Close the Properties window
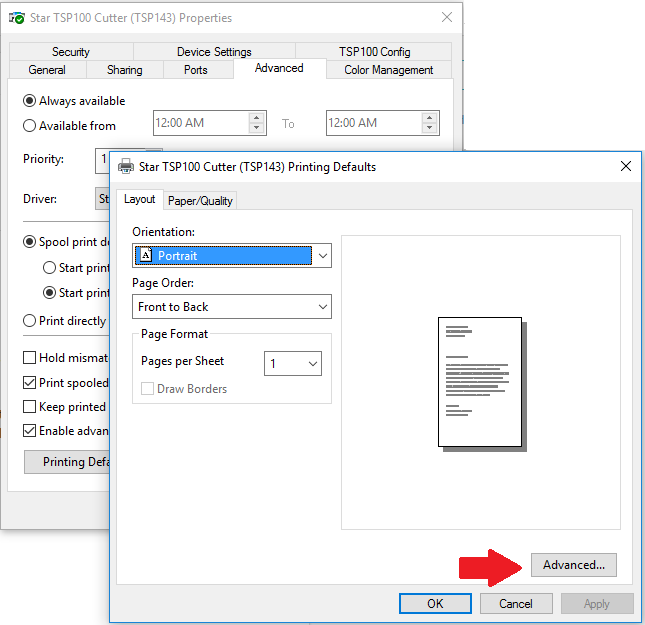This screenshot has width=645, height=625. 447,17
